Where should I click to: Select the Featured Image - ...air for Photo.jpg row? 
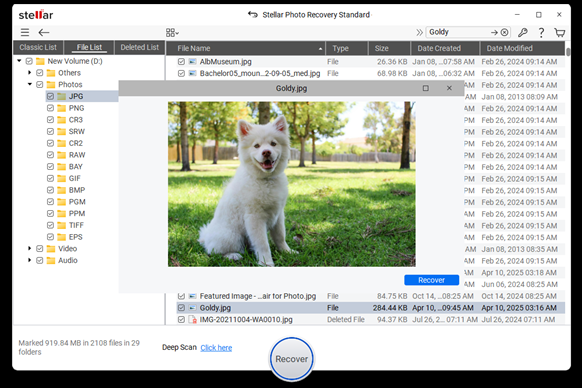pos(370,296)
